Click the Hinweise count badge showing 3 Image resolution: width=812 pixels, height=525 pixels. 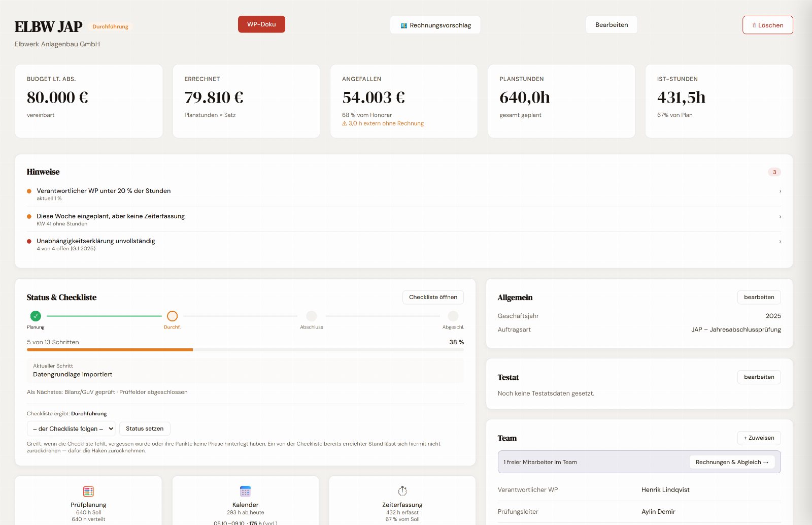[774, 172]
